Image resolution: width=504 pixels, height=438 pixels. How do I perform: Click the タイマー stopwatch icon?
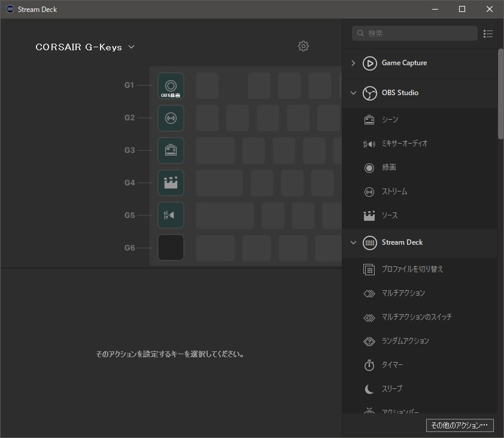(x=369, y=365)
